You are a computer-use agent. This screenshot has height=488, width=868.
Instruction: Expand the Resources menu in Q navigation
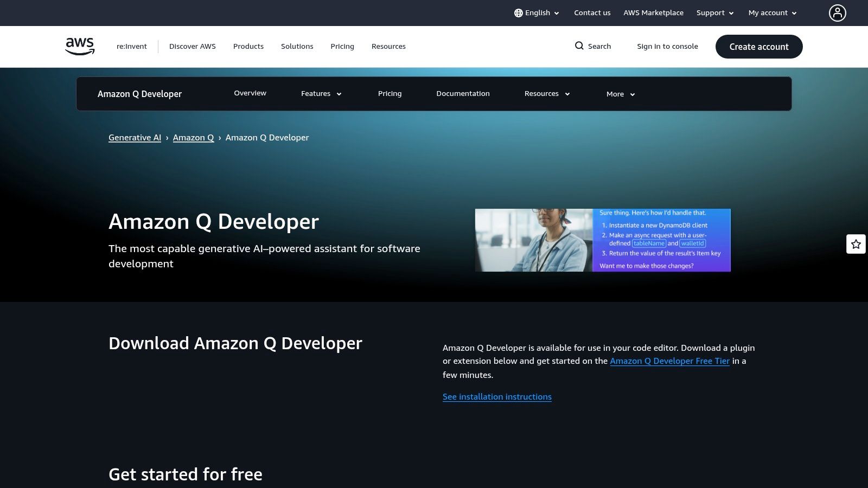546,93
